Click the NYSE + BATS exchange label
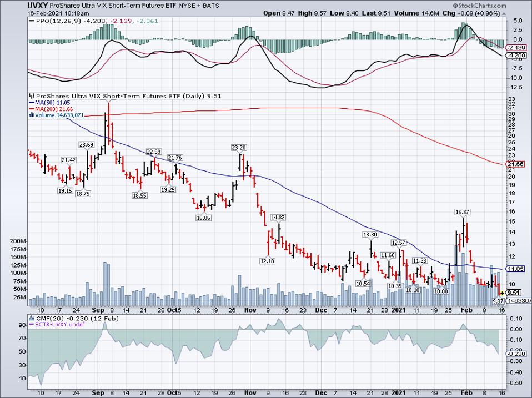This screenshot has height=398, width=532. 198,6
